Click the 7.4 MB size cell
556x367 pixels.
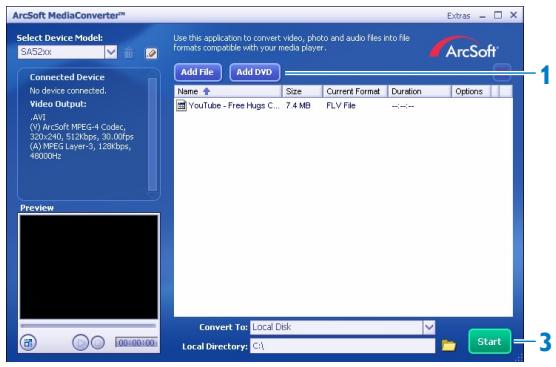(x=298, y=106)
